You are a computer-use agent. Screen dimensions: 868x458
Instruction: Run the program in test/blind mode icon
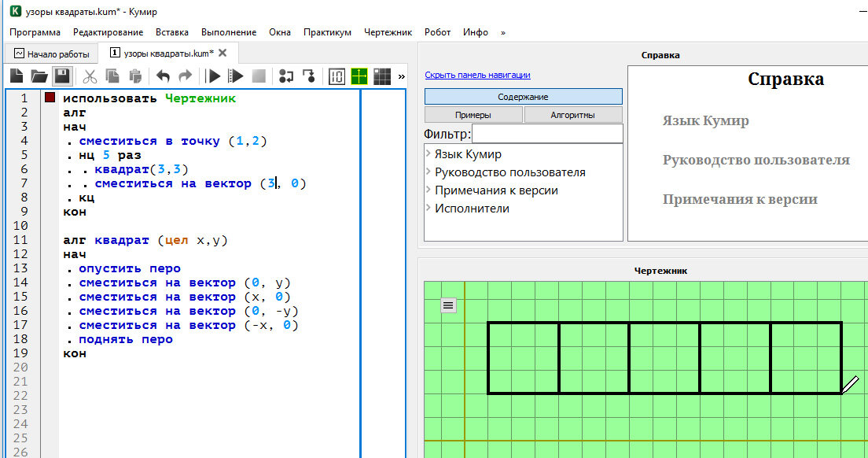point(236,76)
